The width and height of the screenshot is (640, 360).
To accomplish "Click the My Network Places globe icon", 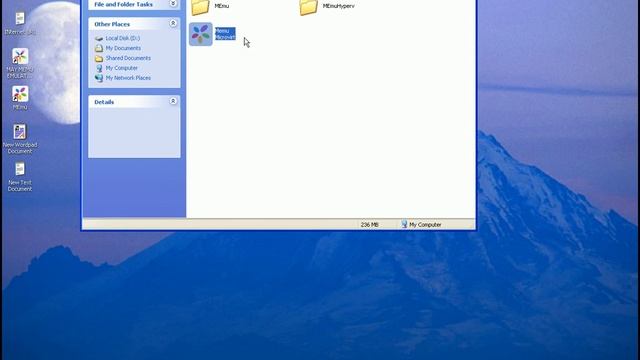I will tap(99, 78).
